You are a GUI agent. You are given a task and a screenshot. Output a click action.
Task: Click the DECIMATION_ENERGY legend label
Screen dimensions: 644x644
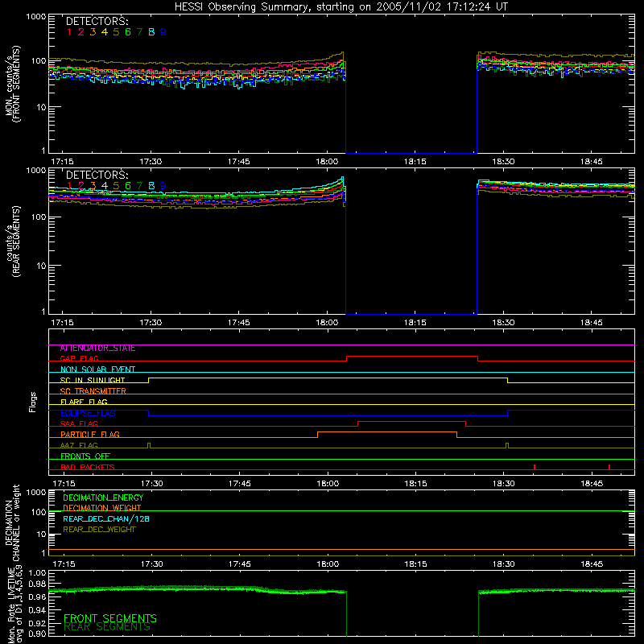tap(103, 497)
